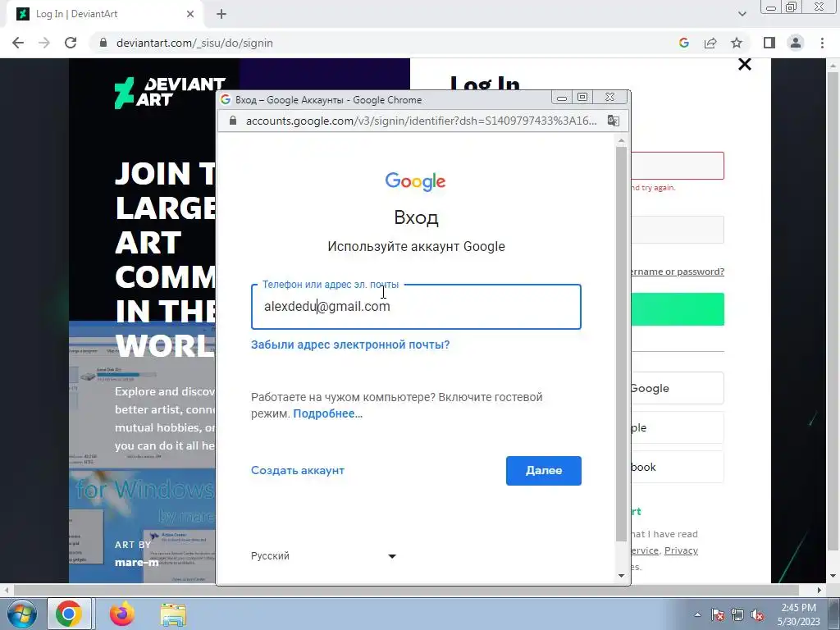Click the main page horizontal scrollbar
840x630 pixels.
[407, 590]
